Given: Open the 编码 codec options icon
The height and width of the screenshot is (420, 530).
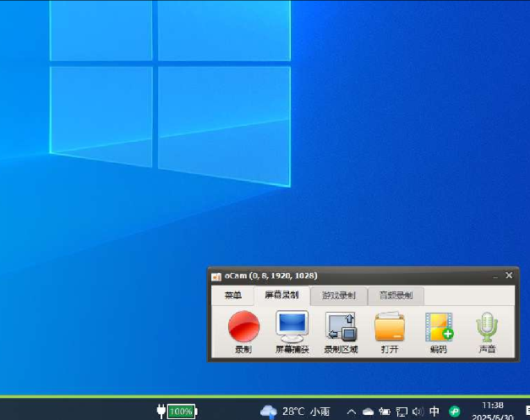Looking at the screenshot, I should [x=438, y=326].
